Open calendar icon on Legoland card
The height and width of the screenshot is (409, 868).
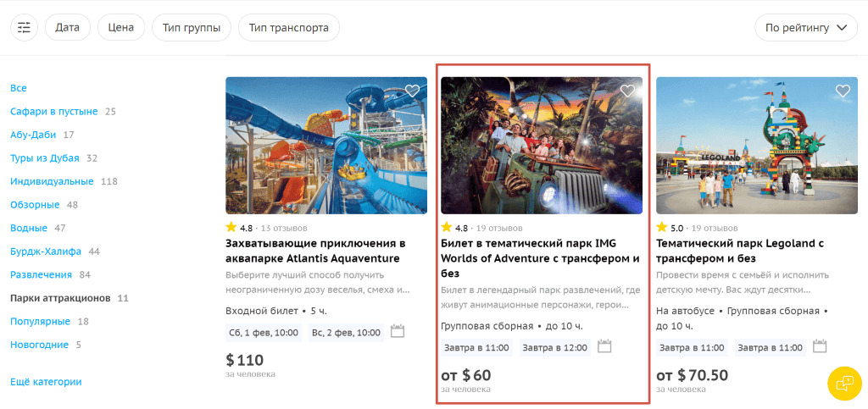click(x=820, y=347)
